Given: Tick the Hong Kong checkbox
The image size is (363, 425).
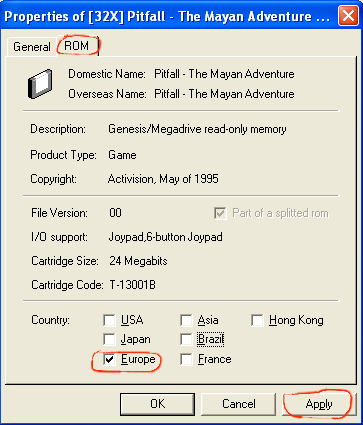Looking at the screenshot, I should (257, 320).
